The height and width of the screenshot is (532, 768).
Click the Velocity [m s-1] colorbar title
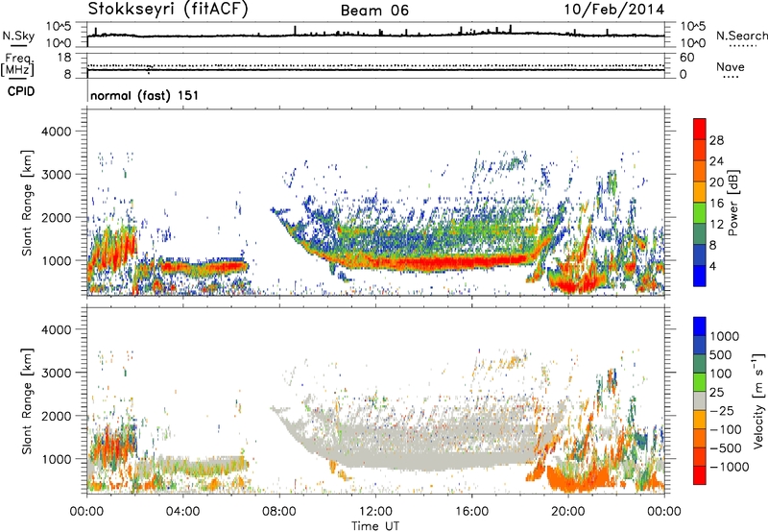pos(758,400)
